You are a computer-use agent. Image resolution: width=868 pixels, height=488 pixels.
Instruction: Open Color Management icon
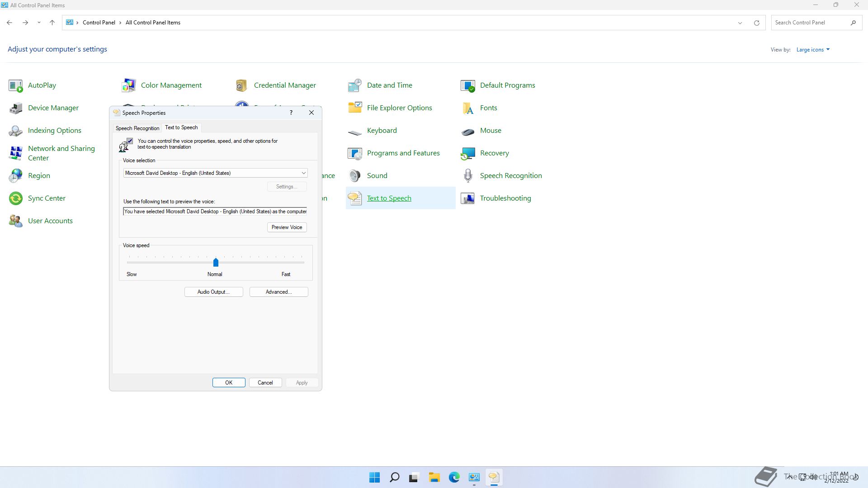[129, 85]
